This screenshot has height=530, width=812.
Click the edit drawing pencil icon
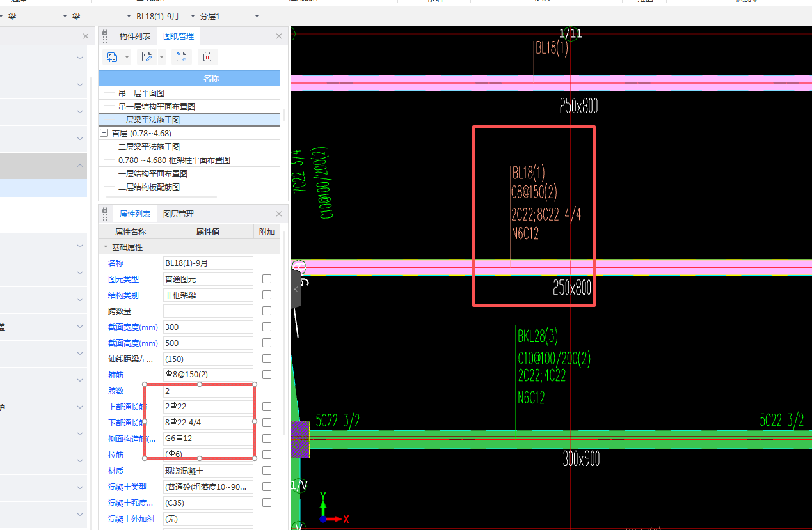tap(147, 57)
